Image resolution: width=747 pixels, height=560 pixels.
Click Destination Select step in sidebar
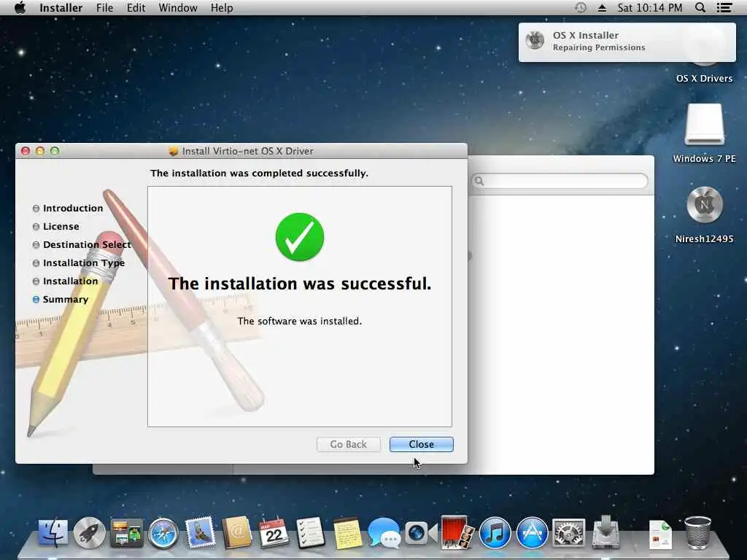pyautogui.click(x=82, y=245)
